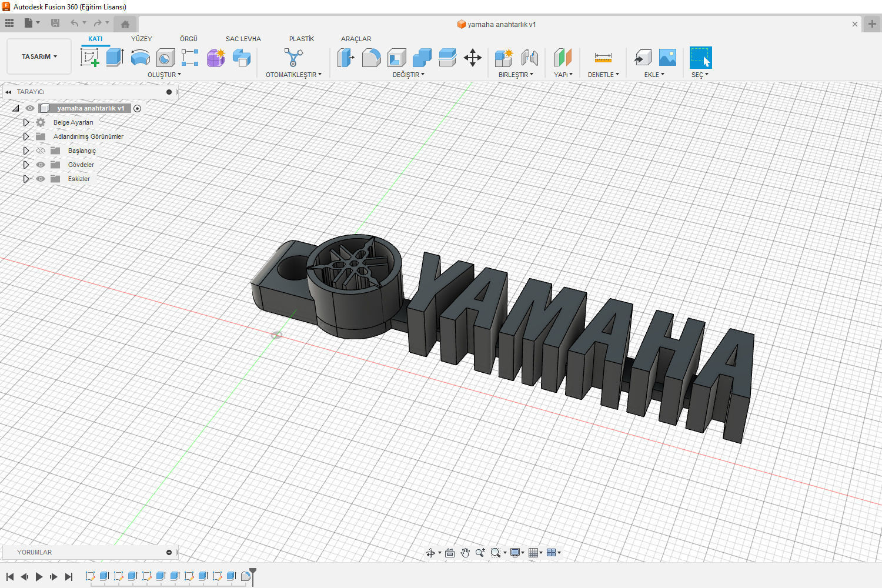Click the Offset Plane construction icon

563,58
